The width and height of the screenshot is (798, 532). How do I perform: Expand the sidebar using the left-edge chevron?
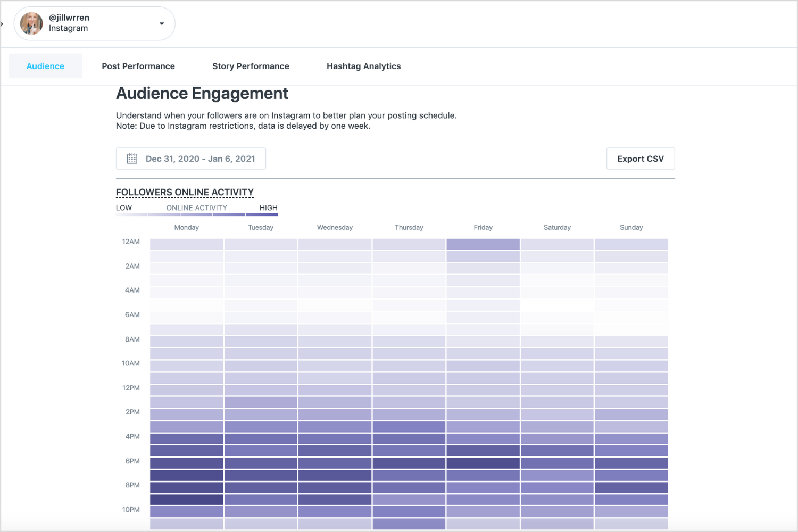pos(2,24)
